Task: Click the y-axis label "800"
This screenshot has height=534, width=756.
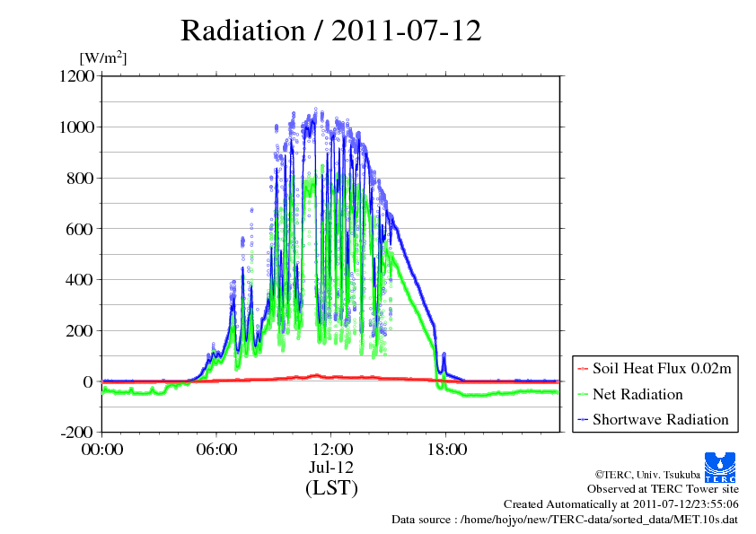Action: [x=80, y=179]
